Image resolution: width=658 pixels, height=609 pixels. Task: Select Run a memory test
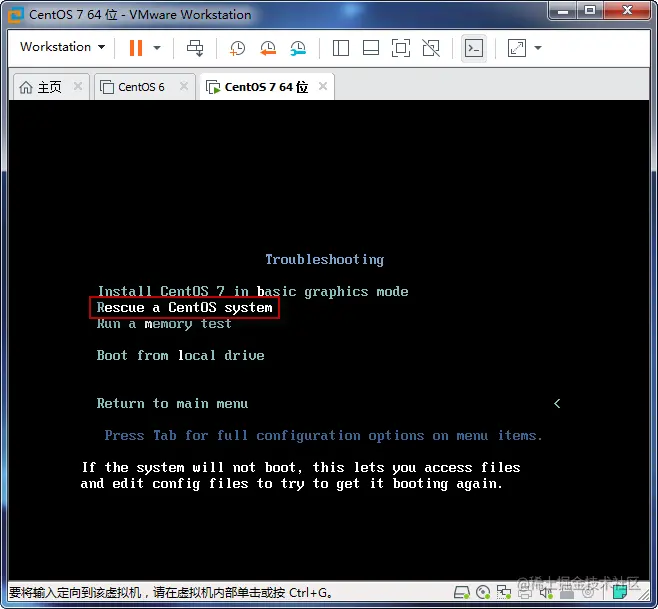tap(164, 324)
